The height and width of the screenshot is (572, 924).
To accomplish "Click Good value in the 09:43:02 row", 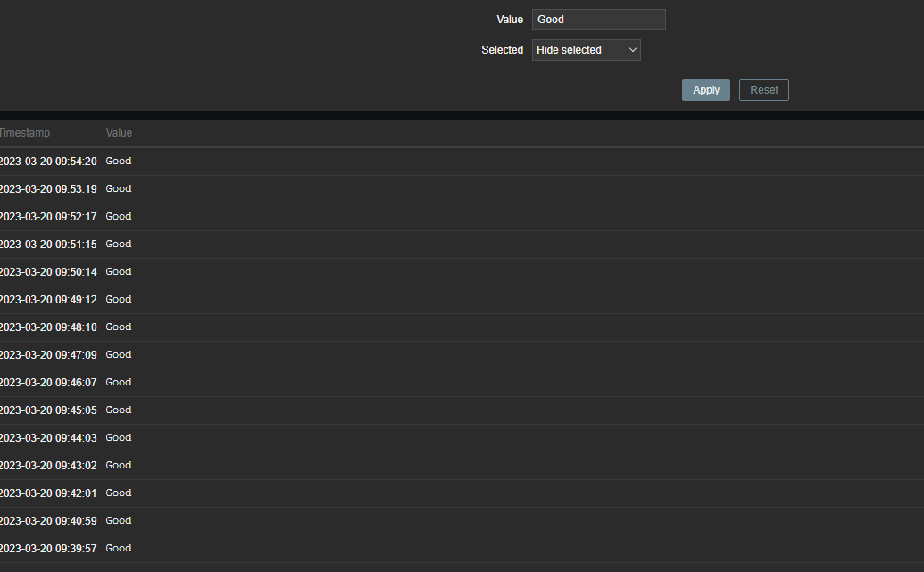I will [119, 466].
